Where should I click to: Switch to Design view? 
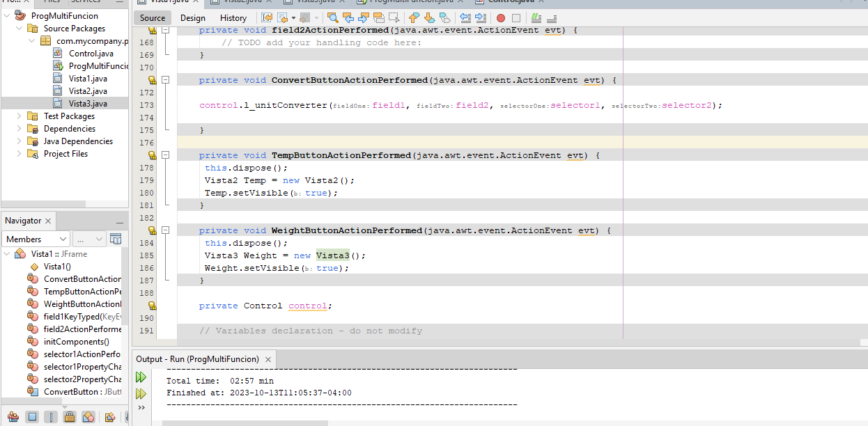pos(193,18)
